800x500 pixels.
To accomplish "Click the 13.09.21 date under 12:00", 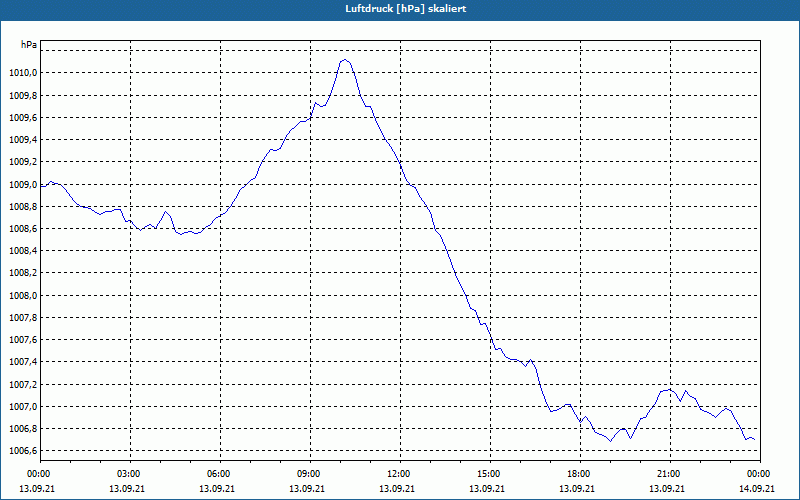I will (x=397, y=488).
